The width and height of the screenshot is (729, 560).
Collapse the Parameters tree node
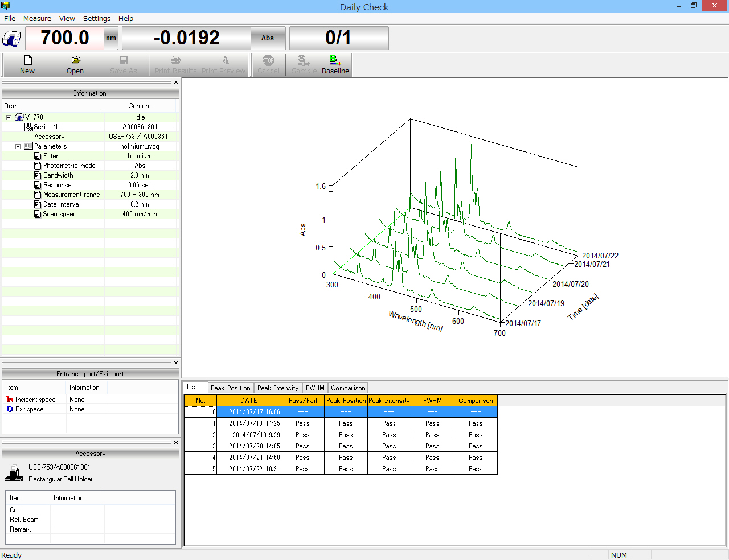(x=18, y=146)
